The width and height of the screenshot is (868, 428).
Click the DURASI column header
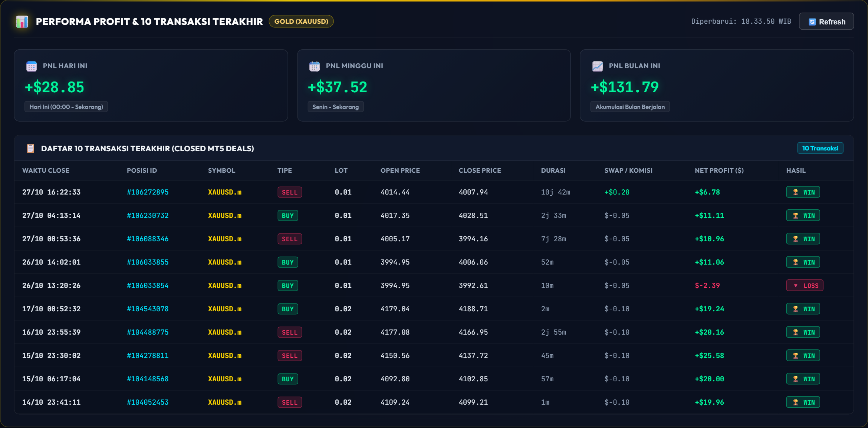point(553,170)
